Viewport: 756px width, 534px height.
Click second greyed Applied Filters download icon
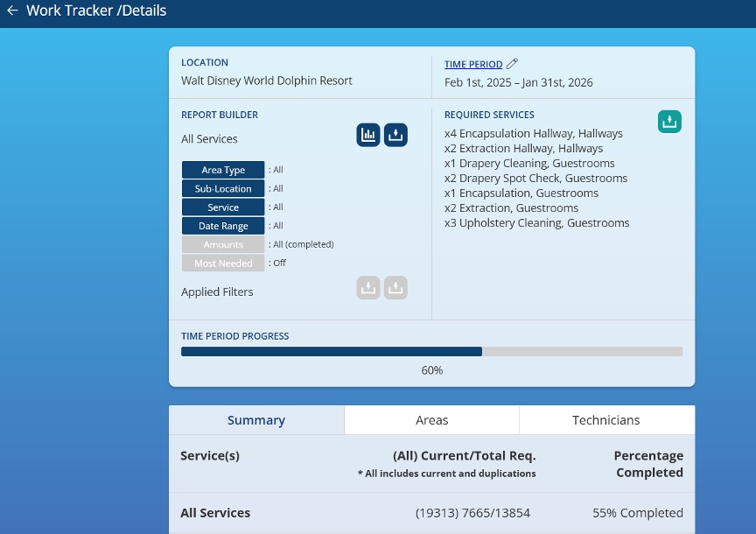point(396,288)
